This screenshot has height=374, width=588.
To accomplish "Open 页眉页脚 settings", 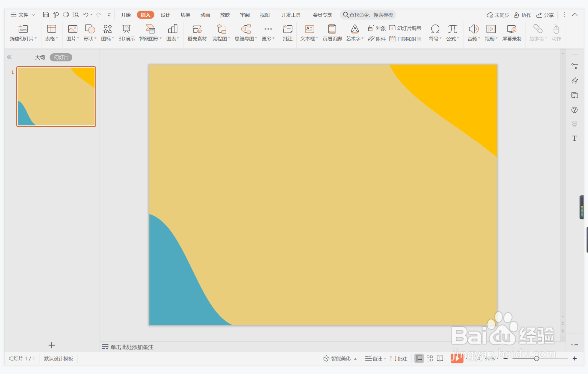I will (x=332, y=33).
